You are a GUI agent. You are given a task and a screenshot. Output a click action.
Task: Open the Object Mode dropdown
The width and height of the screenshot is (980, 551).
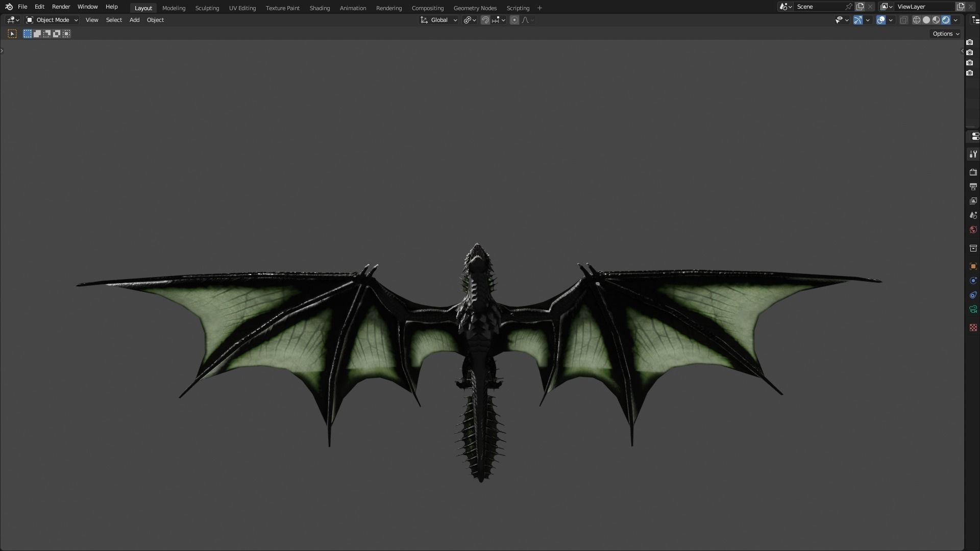pos(52,20)
